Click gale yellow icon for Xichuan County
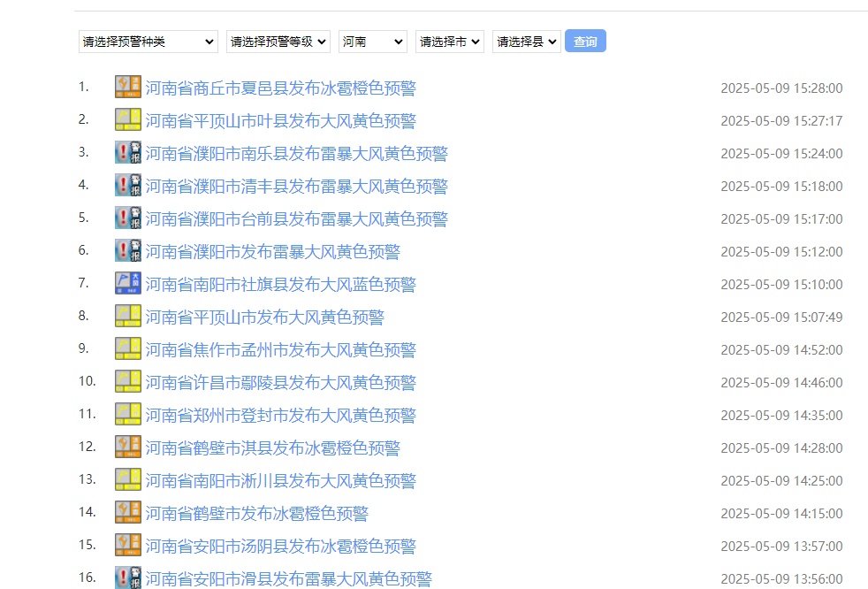Screen dimensions: 868x589 click(128, 479)
